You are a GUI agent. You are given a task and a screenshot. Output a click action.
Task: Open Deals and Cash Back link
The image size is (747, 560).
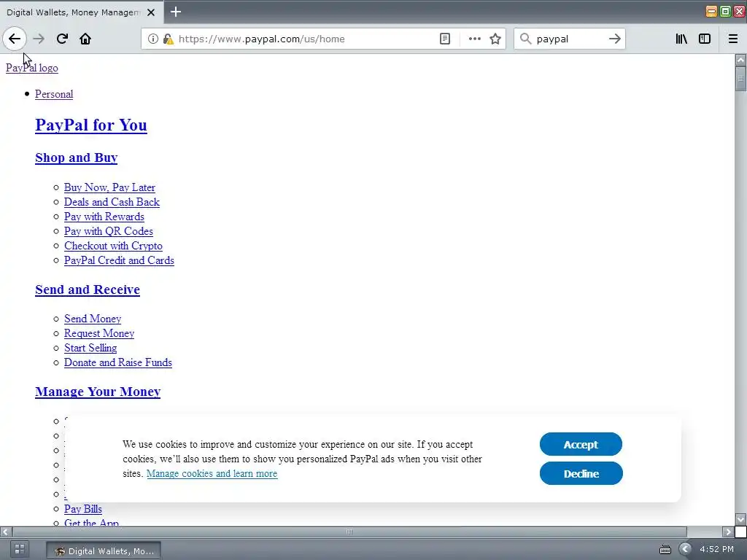[112, 202]
